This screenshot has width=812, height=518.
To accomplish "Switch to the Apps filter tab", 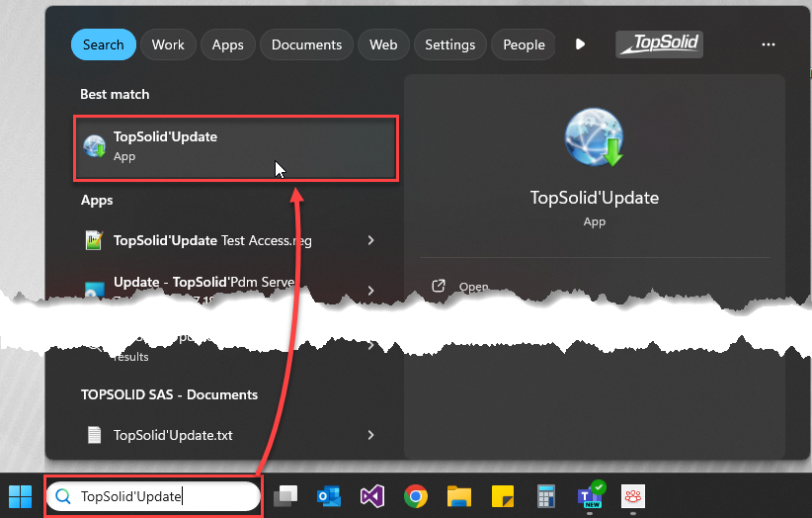I will [x=228, y=44].
